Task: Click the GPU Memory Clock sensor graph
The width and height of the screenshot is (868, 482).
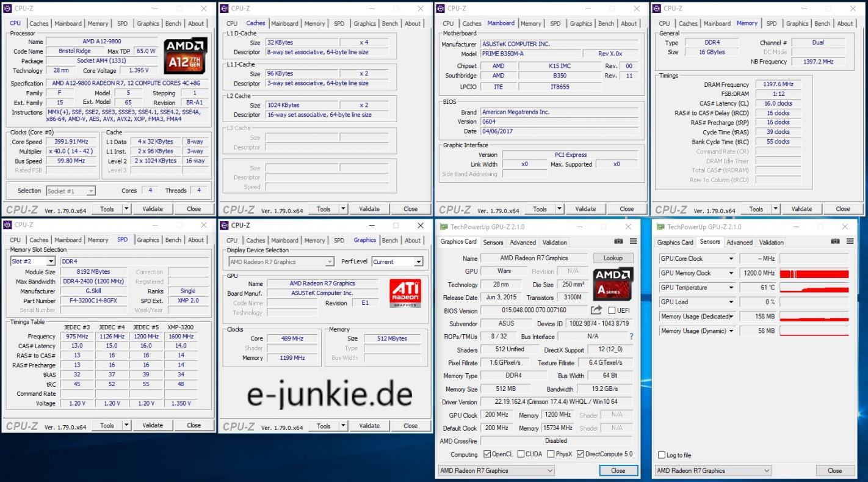Action: (814, 273)
